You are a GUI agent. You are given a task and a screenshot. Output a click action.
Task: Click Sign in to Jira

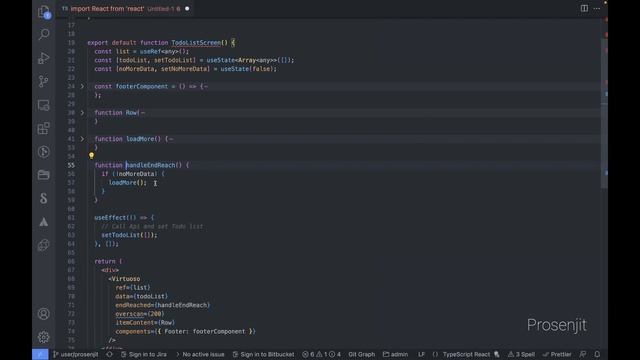[144, 354]
